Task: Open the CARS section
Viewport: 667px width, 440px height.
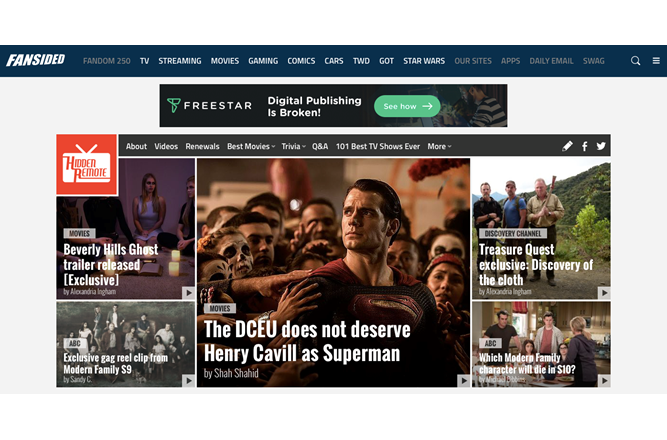Action: coord(334,61)
